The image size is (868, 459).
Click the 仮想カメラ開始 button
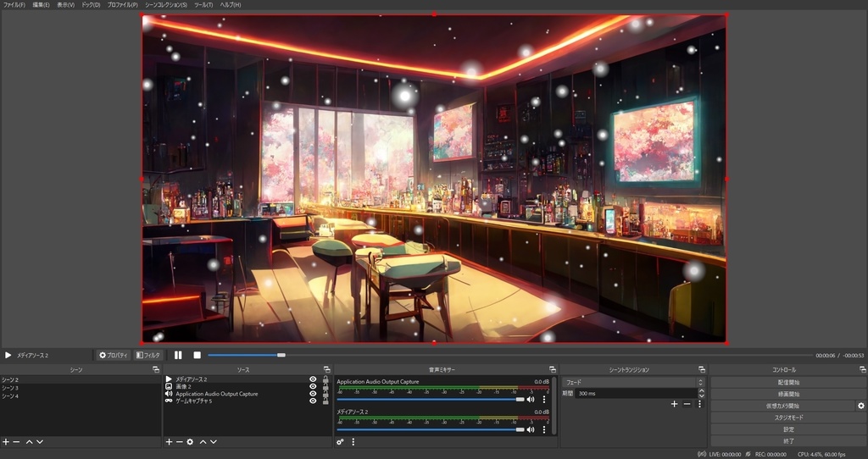[782, 406]
